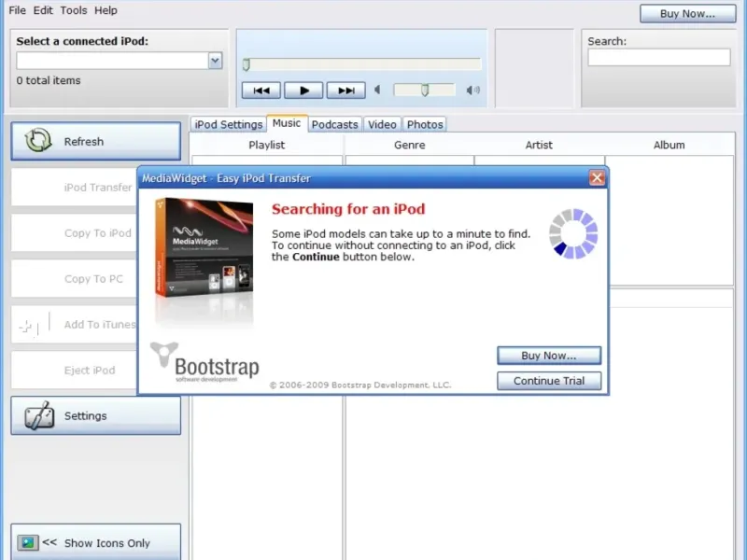Click the Settings tools icon
The image size is (747, 560).
(x=39, y=415)
